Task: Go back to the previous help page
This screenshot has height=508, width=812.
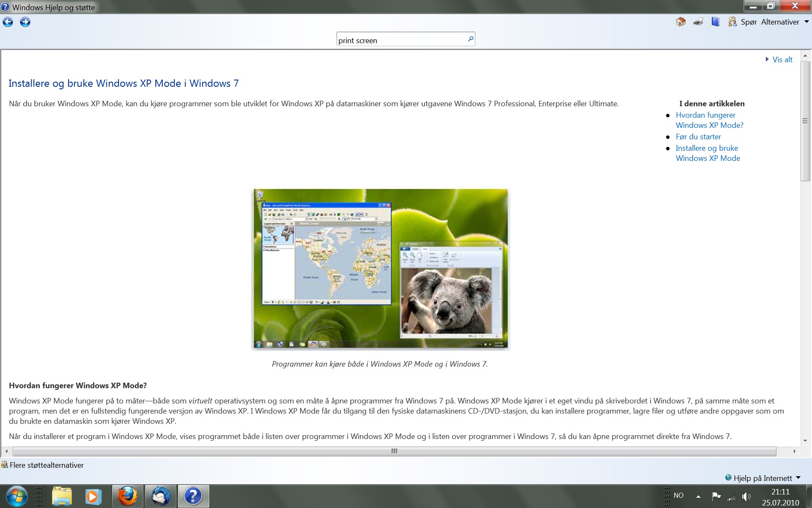Action: coord(8,22)
